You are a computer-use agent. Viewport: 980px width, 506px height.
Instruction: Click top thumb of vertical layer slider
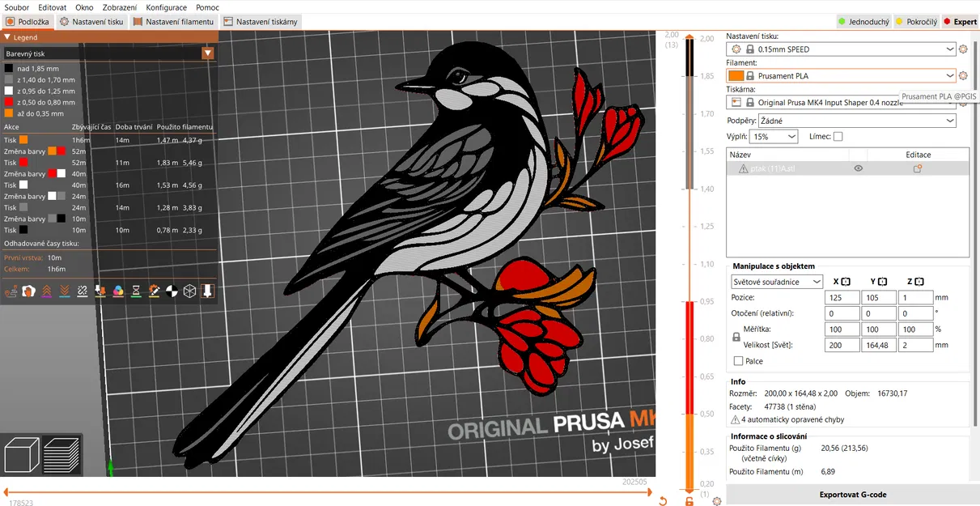tap(689, 36)
